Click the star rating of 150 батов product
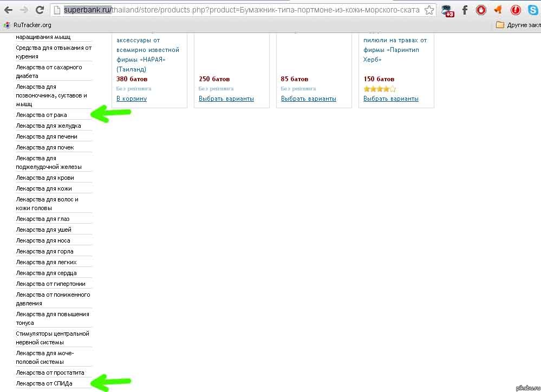541x392 pixels. click(380, 89)
